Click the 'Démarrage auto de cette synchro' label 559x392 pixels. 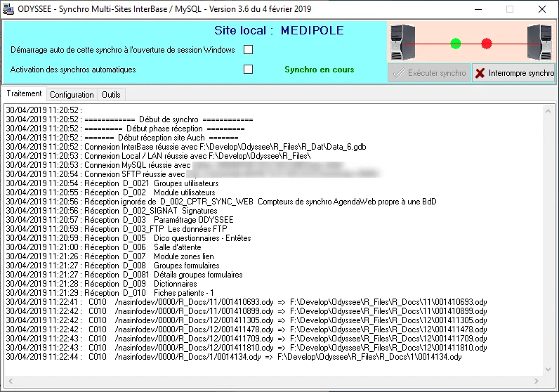(123, 50)
